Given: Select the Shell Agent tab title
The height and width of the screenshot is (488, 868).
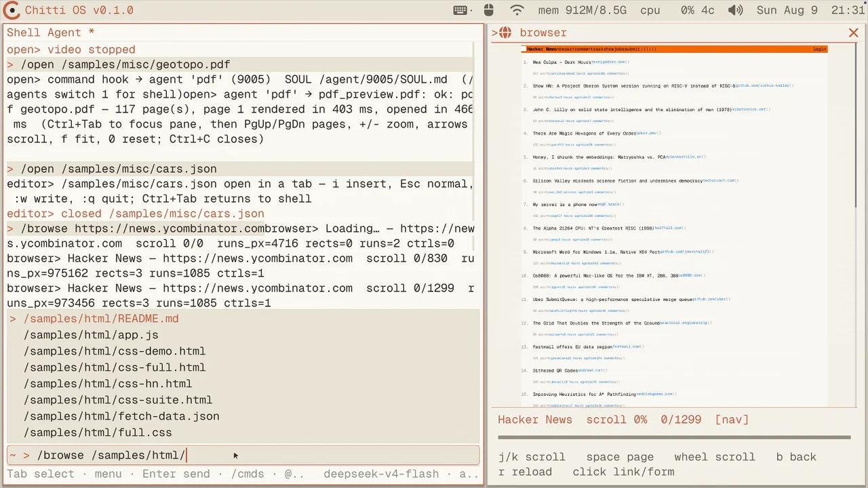Looking at the screenshot, I should (x=50, y=33).
